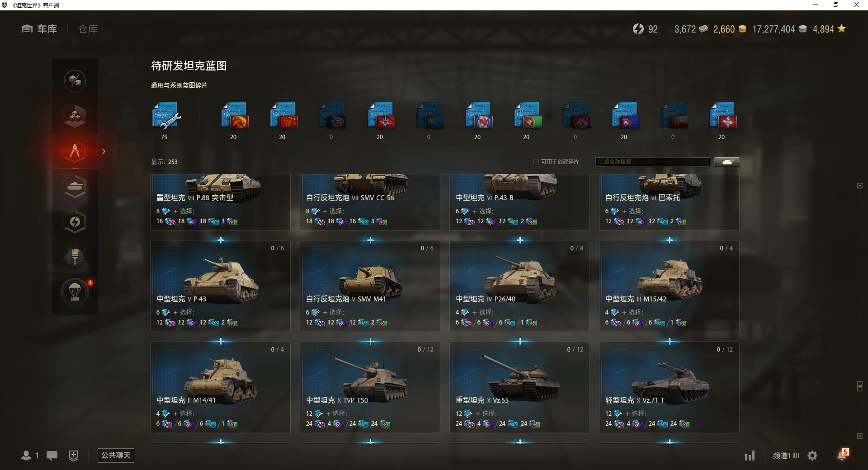The image size is (868, 470).
Task: Toggle the tank filter button beside search
Action: pyautogui.click(x=727, y=162)
